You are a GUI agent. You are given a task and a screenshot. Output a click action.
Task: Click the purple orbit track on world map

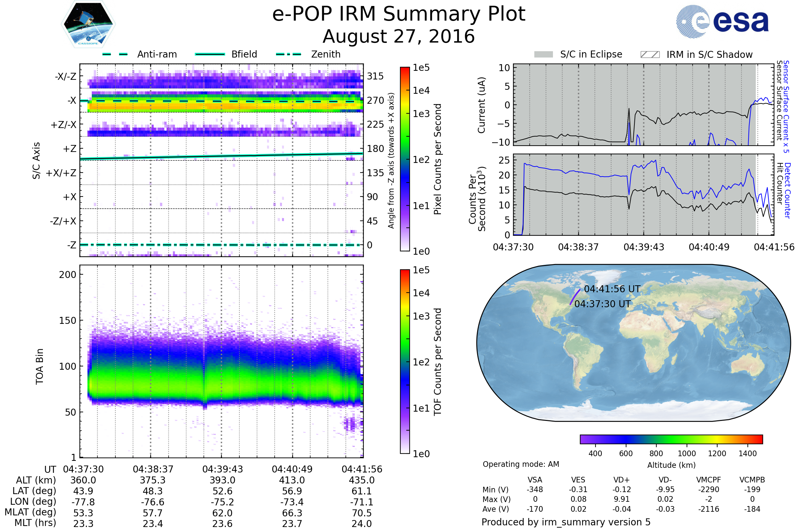click(575, 297)
